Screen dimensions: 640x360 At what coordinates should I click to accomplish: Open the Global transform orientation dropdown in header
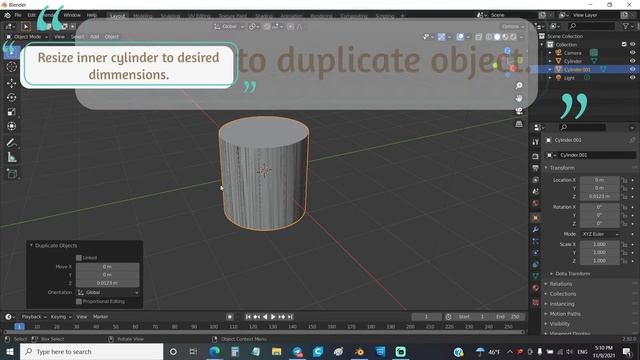coord(229,27)
